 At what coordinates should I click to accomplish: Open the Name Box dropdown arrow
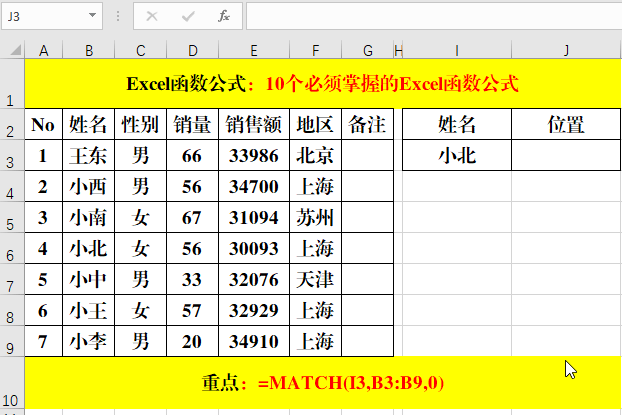(x=92, y=15)
